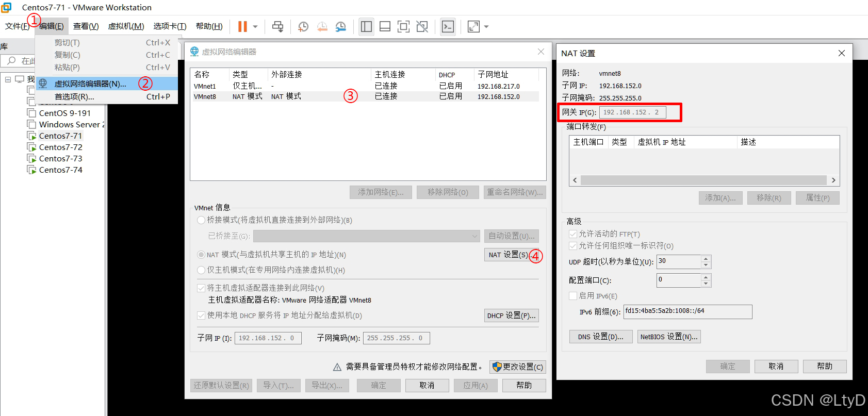Open the 选项卡(T) menu
Screen dimensions: 868x416
(x=170, y=26)
